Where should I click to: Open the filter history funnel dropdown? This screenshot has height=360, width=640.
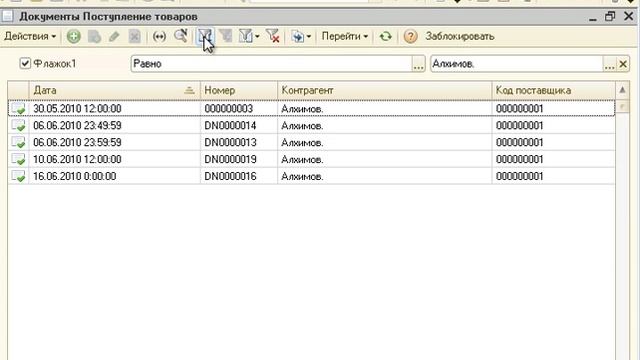point(249,36)
